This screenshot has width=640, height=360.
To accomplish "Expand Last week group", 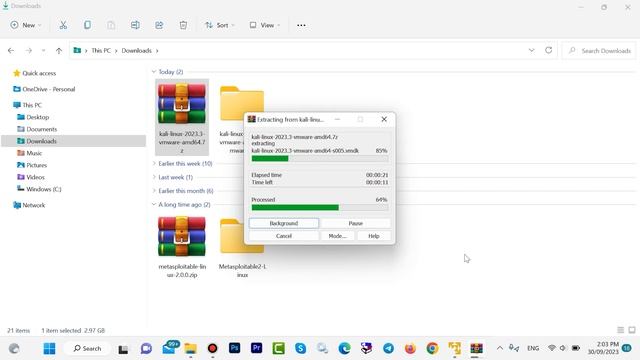I will [154, 177].
